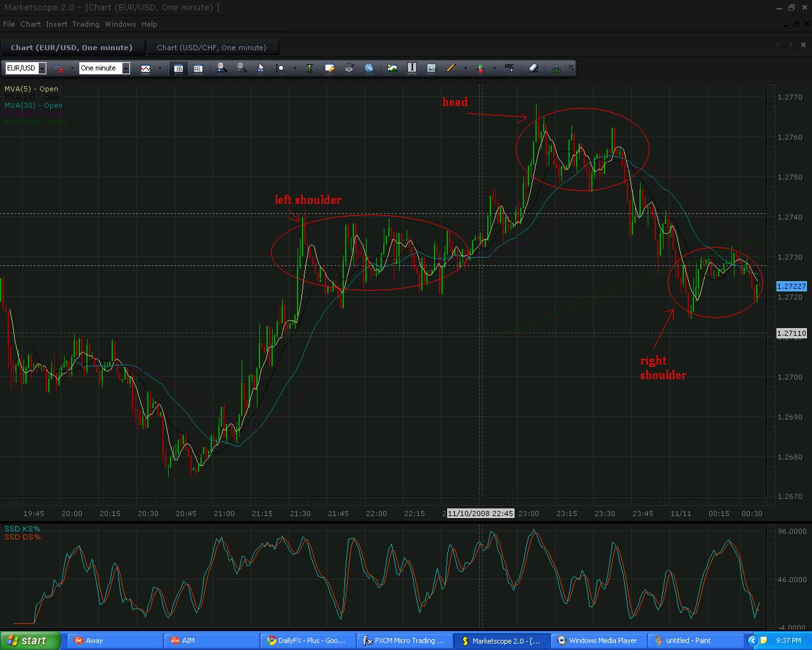This screenshot has height=650, width=812.
Task: Open the Help menu
Action: [149, 24]
